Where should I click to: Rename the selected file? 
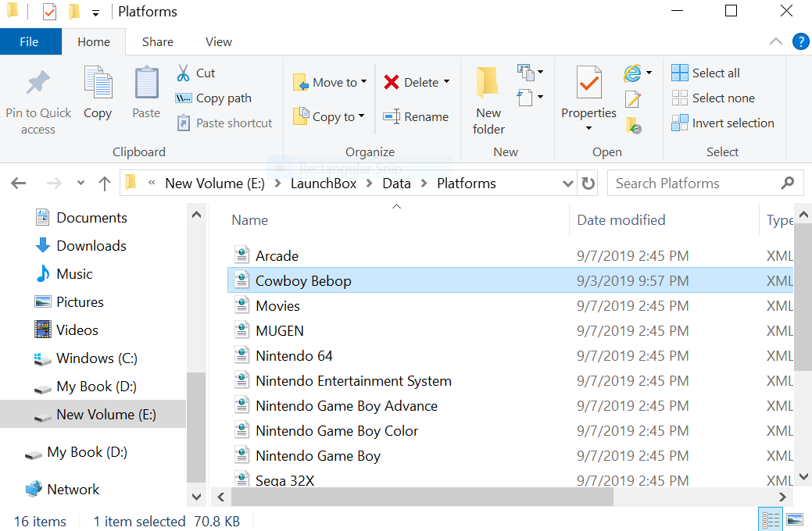pos(416,117)
